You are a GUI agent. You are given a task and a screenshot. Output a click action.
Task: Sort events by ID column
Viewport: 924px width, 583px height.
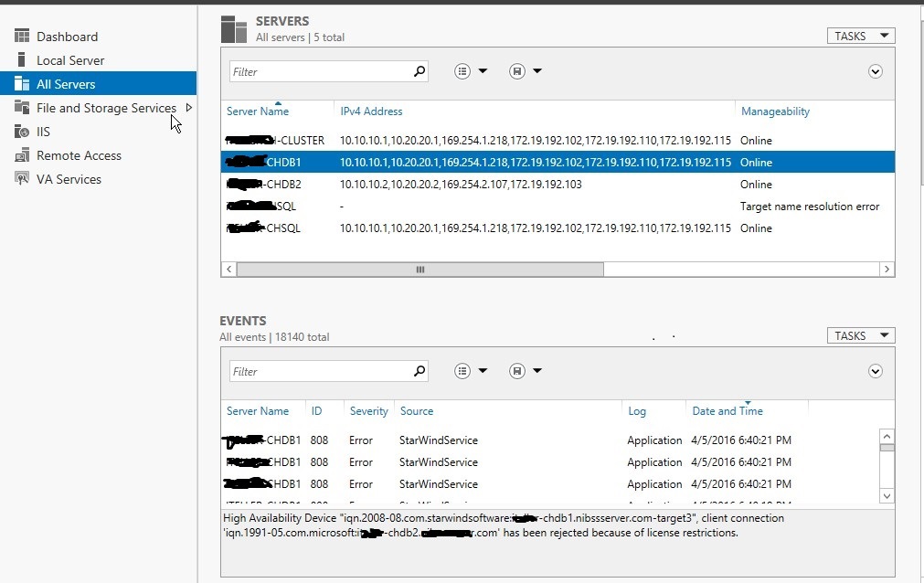coord(316,411)
